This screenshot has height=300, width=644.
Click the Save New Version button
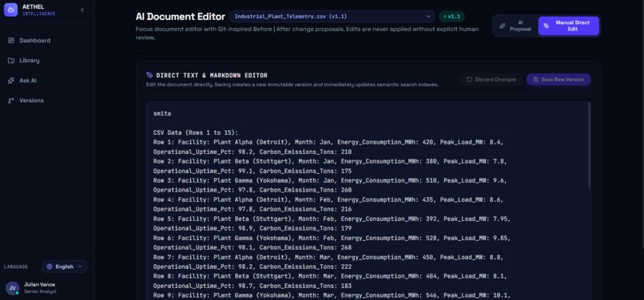coord(559,80)
